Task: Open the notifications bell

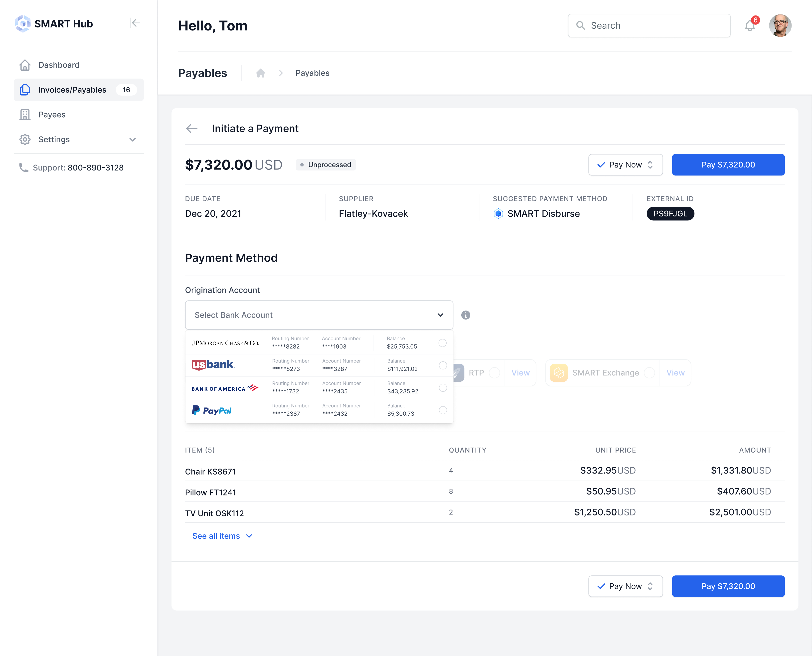Action: click(750, 26)
